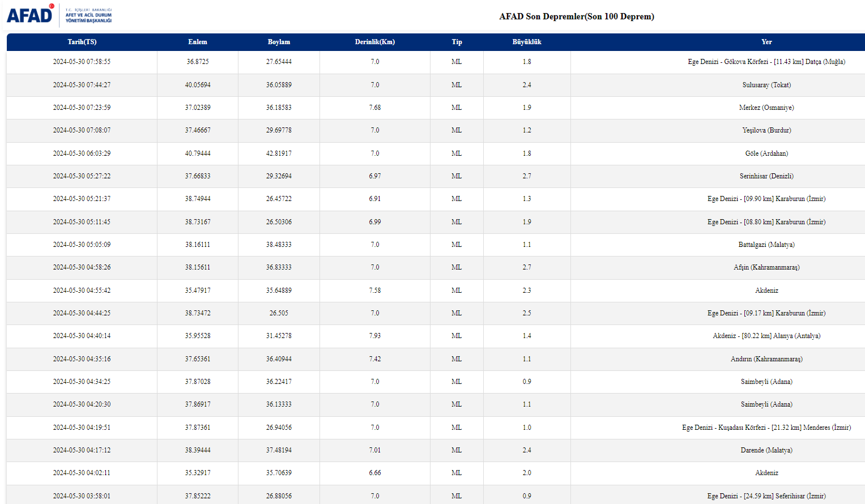Click longitude value 36.05889
The height and width of the screenshot is (504, 865).
point(279,85)
